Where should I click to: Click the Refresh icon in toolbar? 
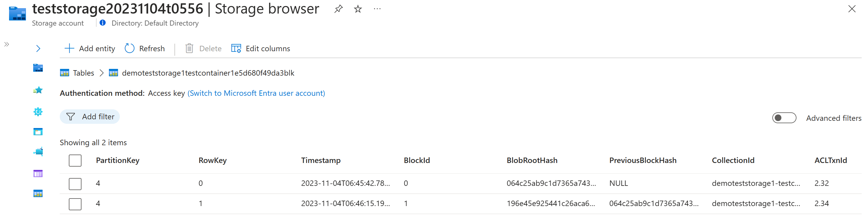coord(129,48)
